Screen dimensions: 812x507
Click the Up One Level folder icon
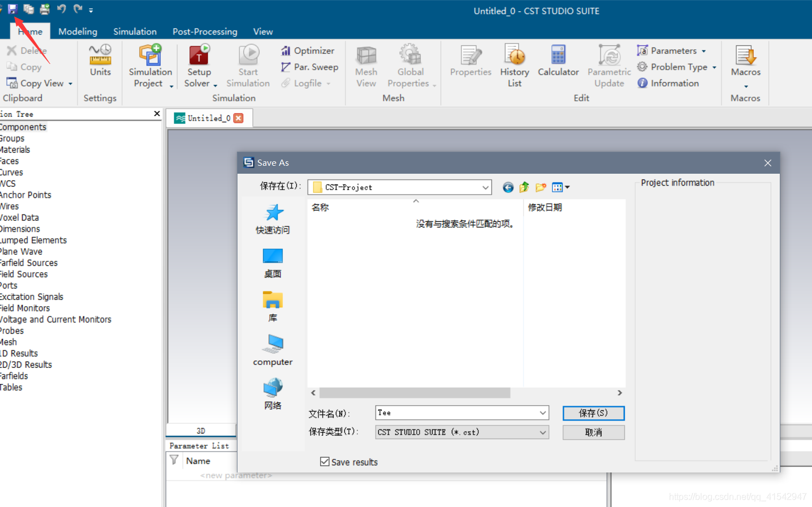(524, 187)
